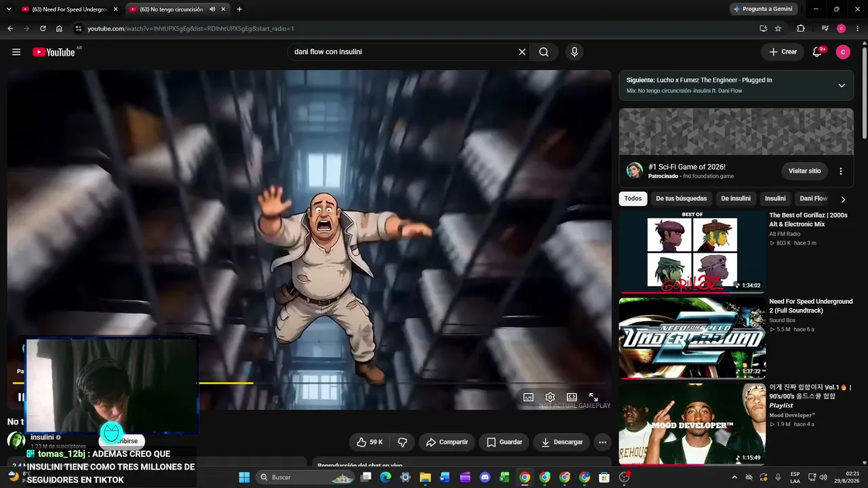Select the 'De insulini' filter chip
Image resolution: width=868 pixels, height=488 pixels.
tap(736, 199)
